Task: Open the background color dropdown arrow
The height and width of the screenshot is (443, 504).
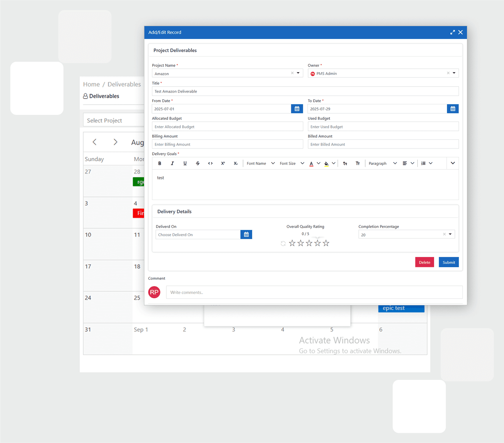Action: 333,163
